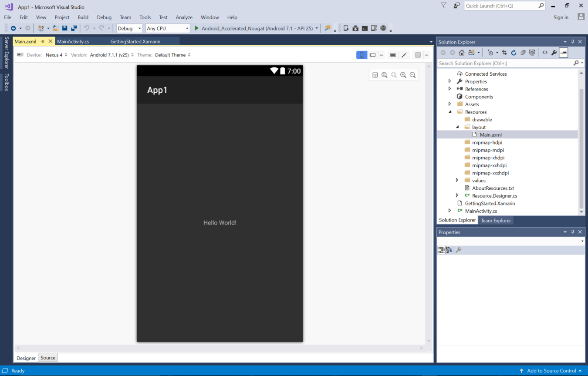Open the Theme Editor paintbrush icon
The image size is (588, 376).
pyautogui.click(x=404, y=55)
